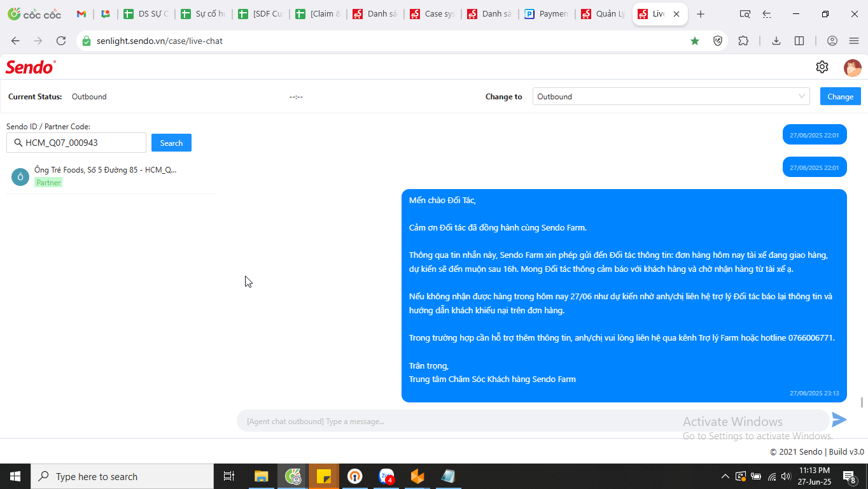Click the address bar URL
The width and height of the screenshot is (868, 489).
(x=160, y=41)
